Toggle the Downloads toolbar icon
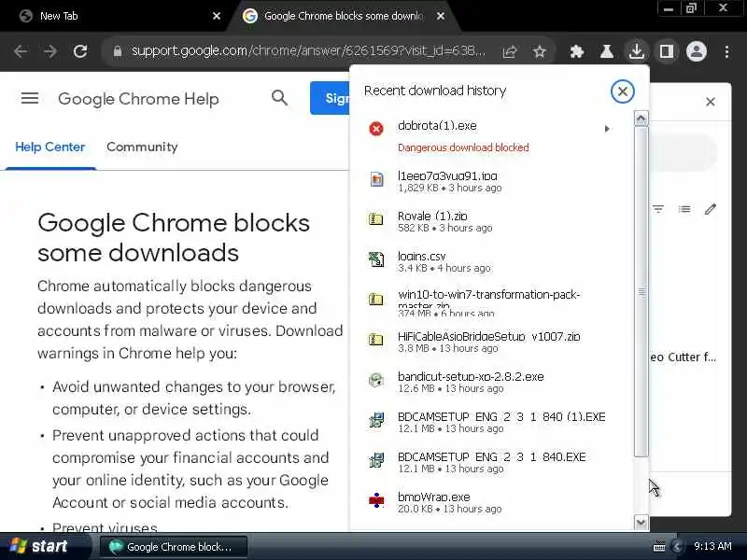 (x=637, y=51)
